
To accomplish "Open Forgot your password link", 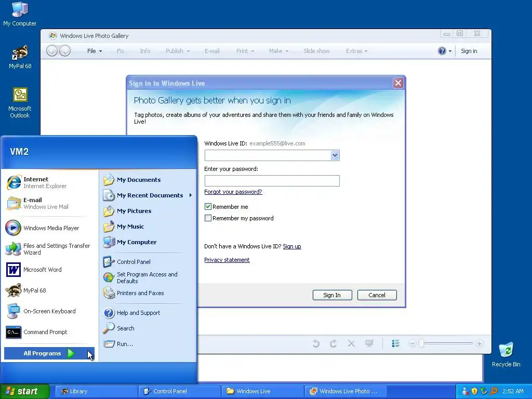I will pos(233,192).
